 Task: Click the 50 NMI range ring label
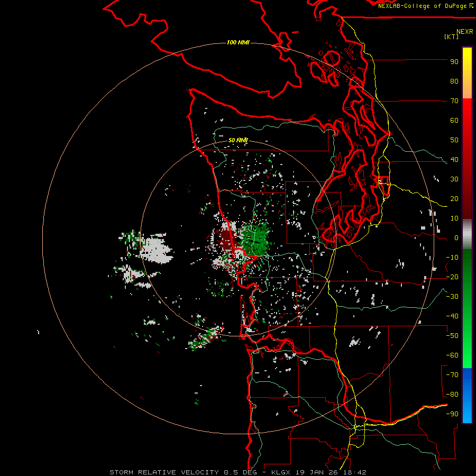(x=238, y=140)
